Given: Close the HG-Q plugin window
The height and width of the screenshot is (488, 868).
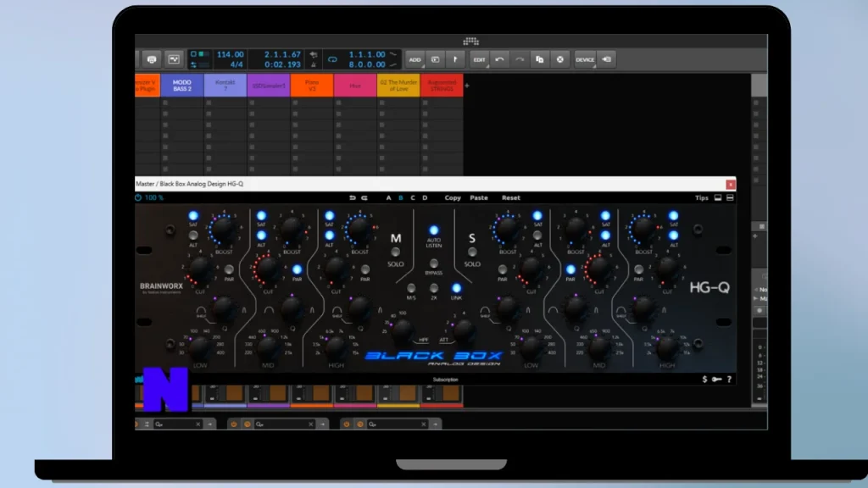Looking at the screenshot, I should coord(731,184).
